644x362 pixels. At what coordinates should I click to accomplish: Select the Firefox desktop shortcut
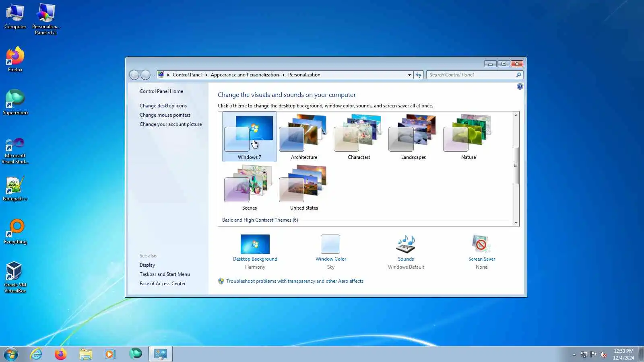point(15,60)
